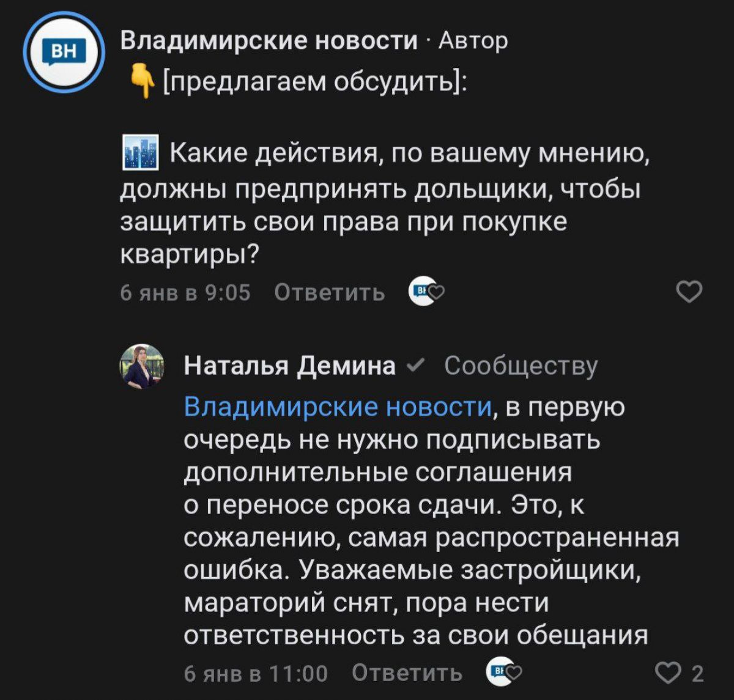734x700 pixels.
Task: Click the Владимирские новости author name
Action: click(269, 40)
